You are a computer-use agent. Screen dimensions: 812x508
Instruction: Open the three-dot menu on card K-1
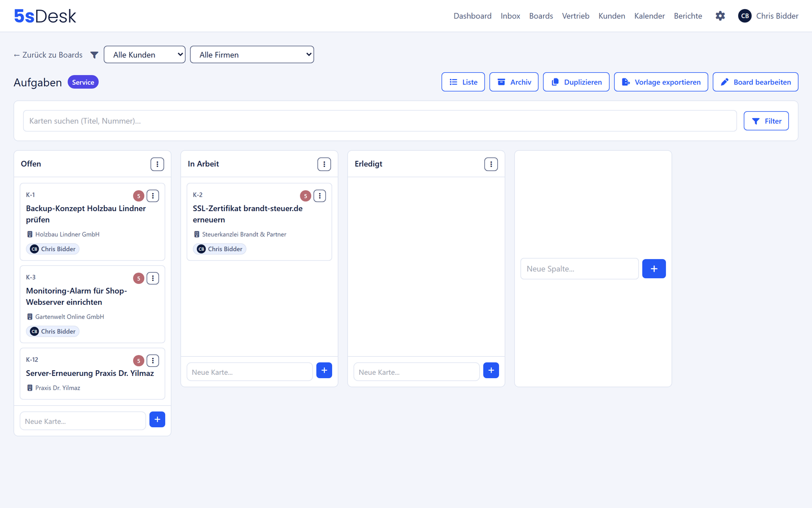[x=153, y=196]
